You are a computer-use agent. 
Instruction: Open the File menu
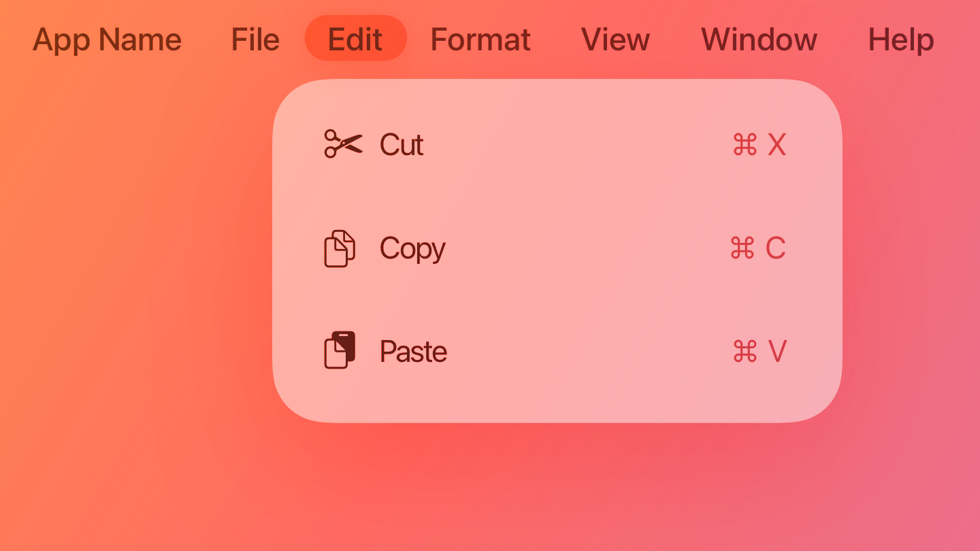[x=255, y=39]
